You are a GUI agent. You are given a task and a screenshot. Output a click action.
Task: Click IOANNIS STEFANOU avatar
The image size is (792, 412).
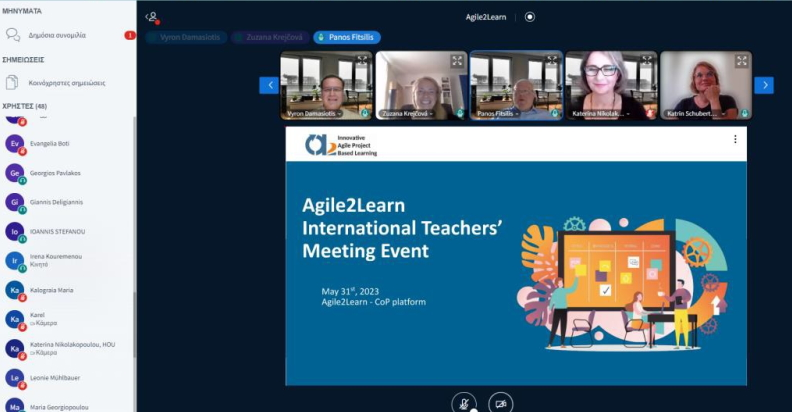[x=15, y=232]
